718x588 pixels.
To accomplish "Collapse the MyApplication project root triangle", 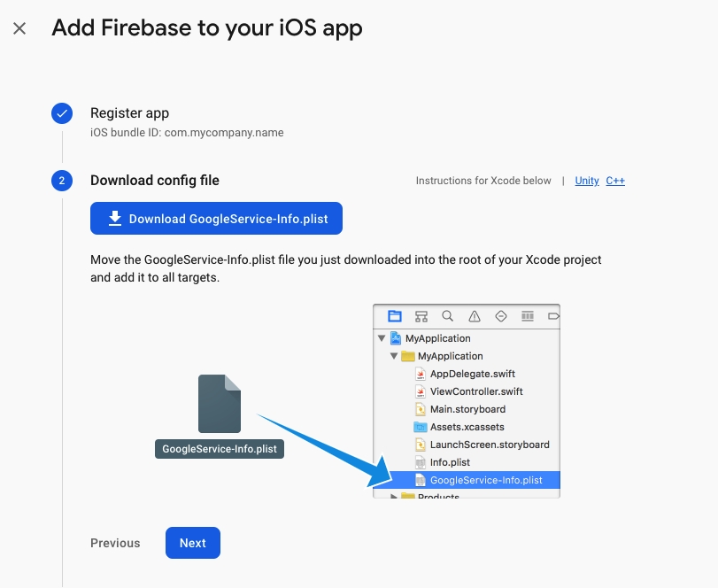I will pos(382,338).
